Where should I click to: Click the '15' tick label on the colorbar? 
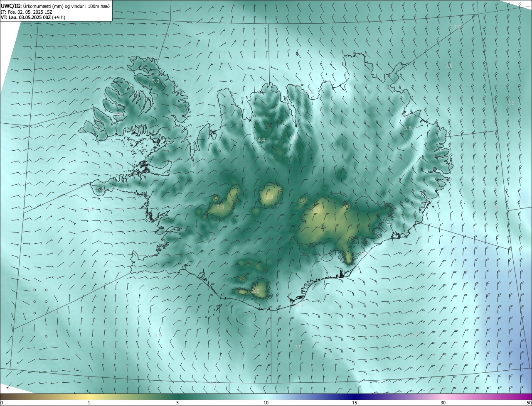point(355,403)
